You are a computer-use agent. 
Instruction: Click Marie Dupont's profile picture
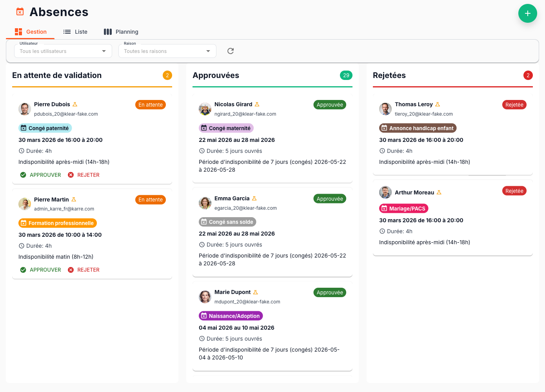pos(205,297)
